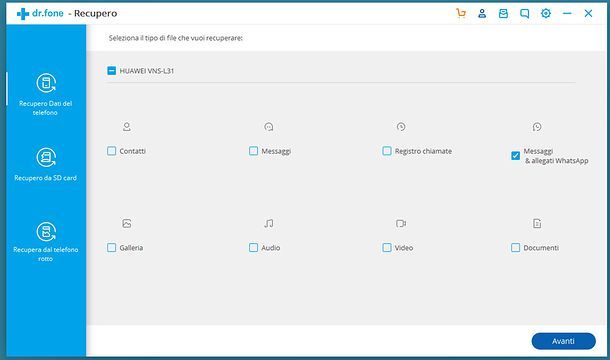The height and width of the screenshot is (360, 610).
Task: Click the Galleria label
Action: click(131, 248)
